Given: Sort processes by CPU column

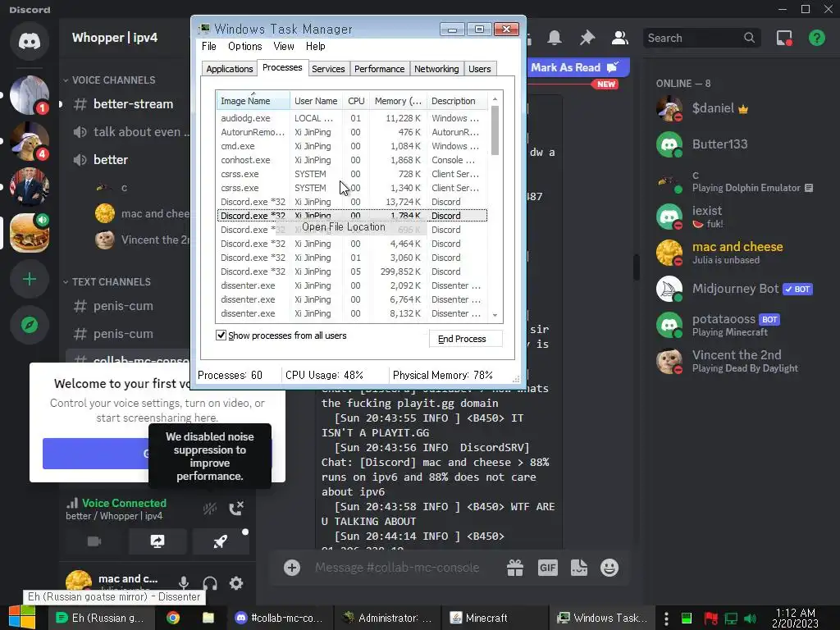Looking at the screenshot, I should pyautogui.click(x=356, y=101).
